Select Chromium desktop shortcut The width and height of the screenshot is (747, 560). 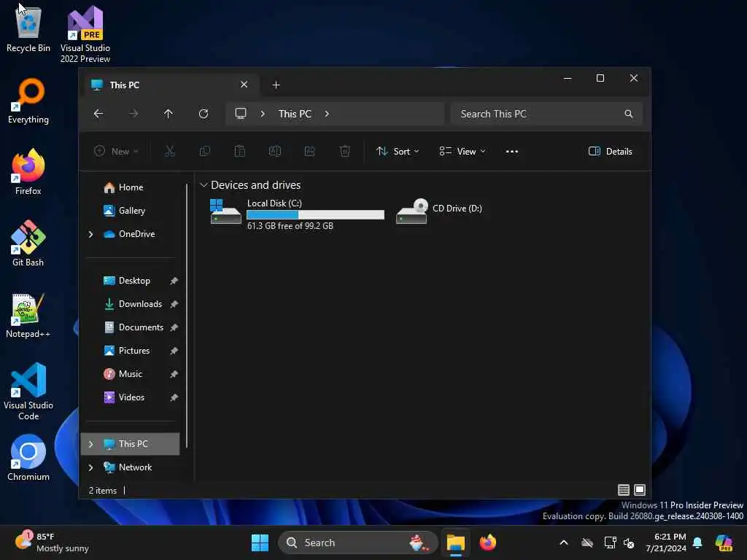(28, 458)
